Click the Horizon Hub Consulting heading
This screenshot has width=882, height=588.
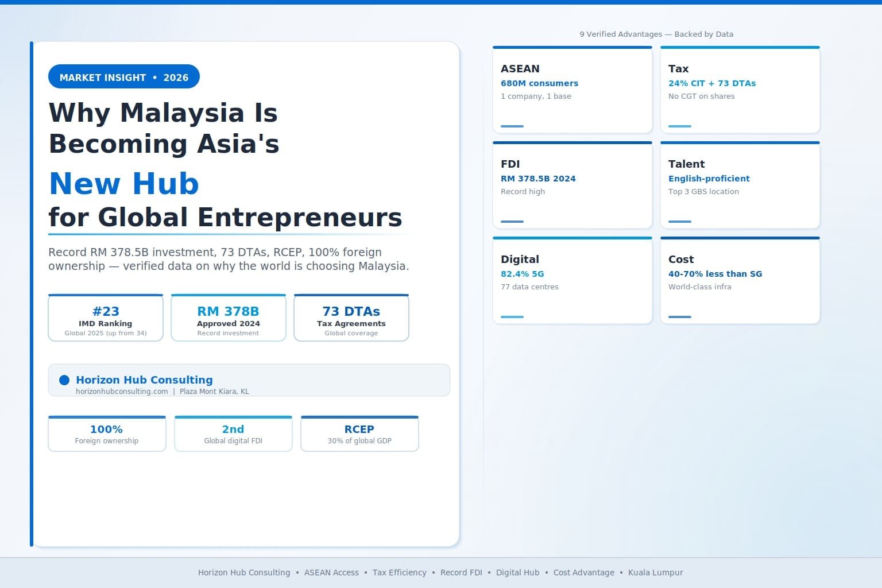(x=144, y=380)
